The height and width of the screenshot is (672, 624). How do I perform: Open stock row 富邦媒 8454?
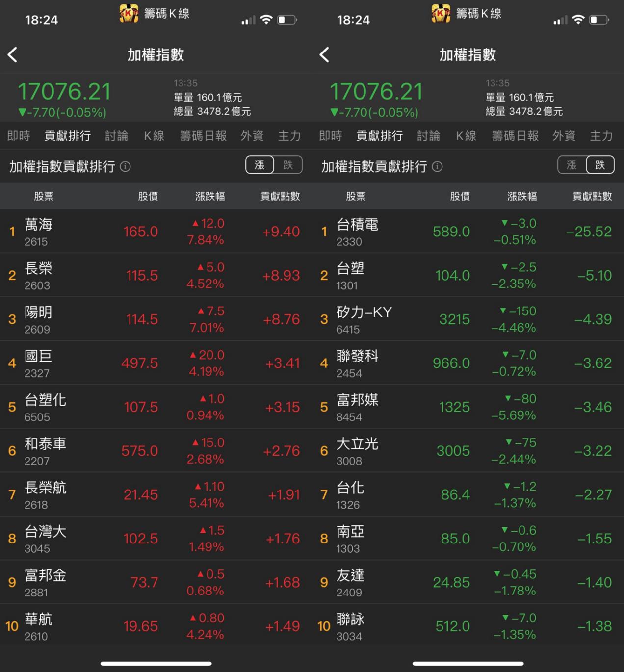[x=468, y=407]
